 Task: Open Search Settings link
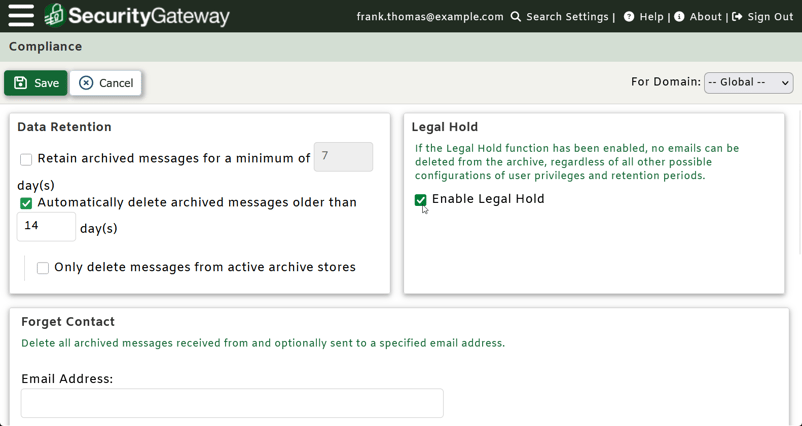point(567,17)
